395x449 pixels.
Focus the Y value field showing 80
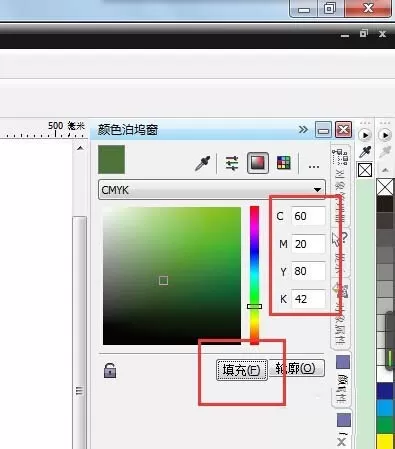click(308, 271)
